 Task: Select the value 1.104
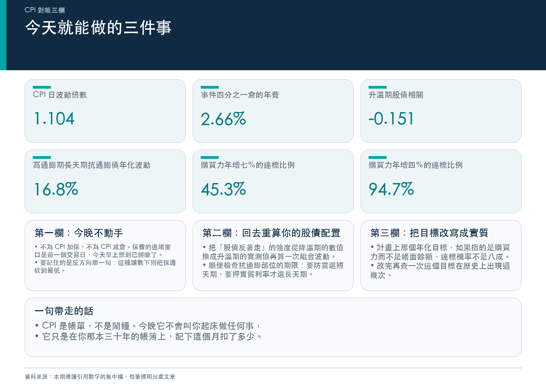tap(54, 119)
